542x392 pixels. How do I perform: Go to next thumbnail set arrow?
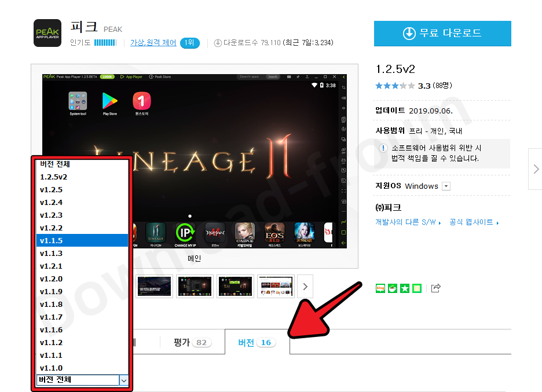(305, 287)
